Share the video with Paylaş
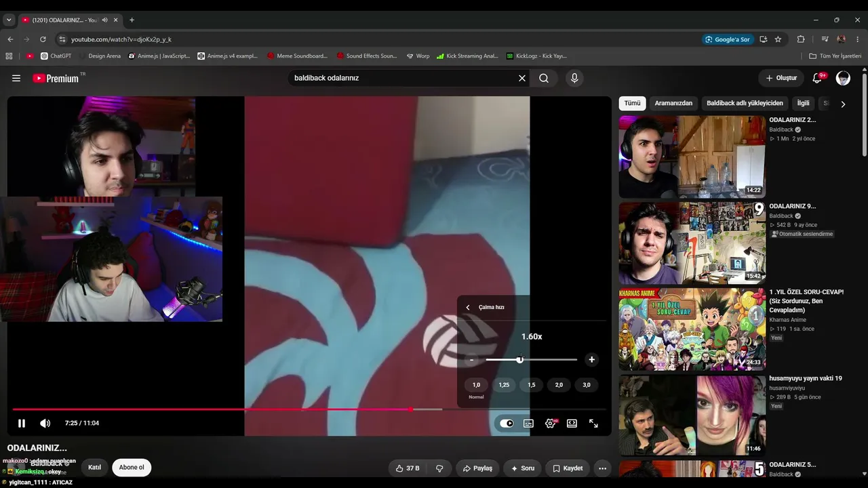The height and width of the screenshot is (488, 868). [477, 468]
